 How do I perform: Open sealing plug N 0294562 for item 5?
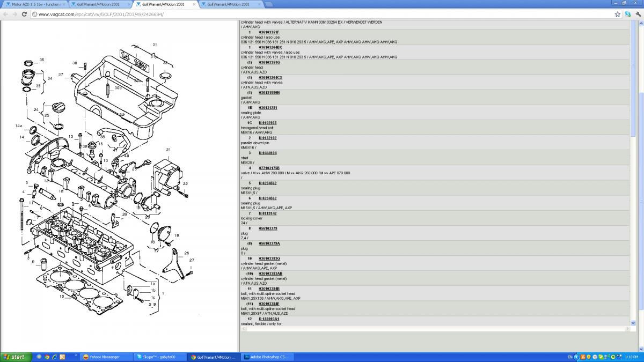(267, 183)
